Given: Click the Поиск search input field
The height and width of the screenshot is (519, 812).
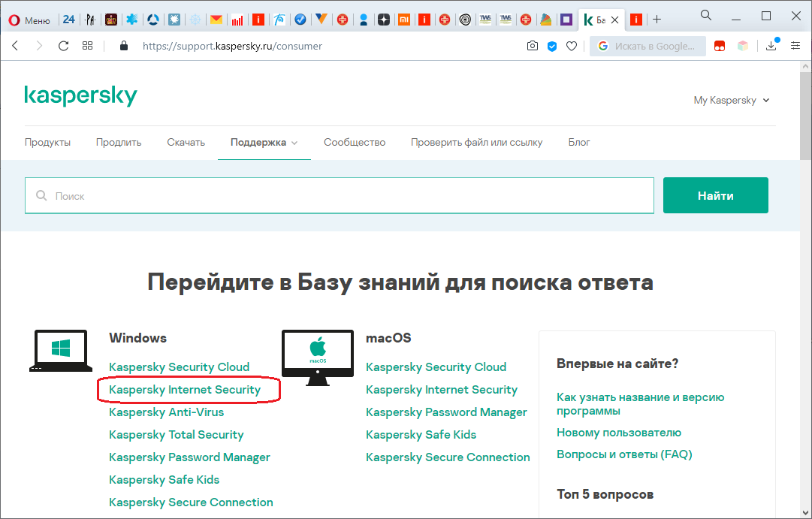Looking at the screenshot, I should 340,195.
